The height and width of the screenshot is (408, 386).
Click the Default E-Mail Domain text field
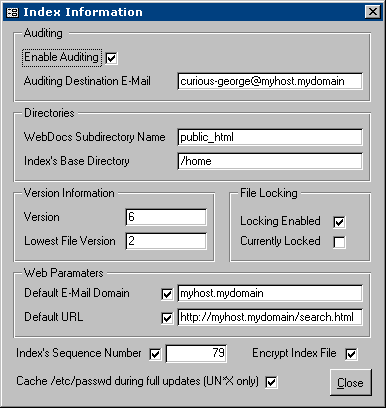click(x=270, y=293)
